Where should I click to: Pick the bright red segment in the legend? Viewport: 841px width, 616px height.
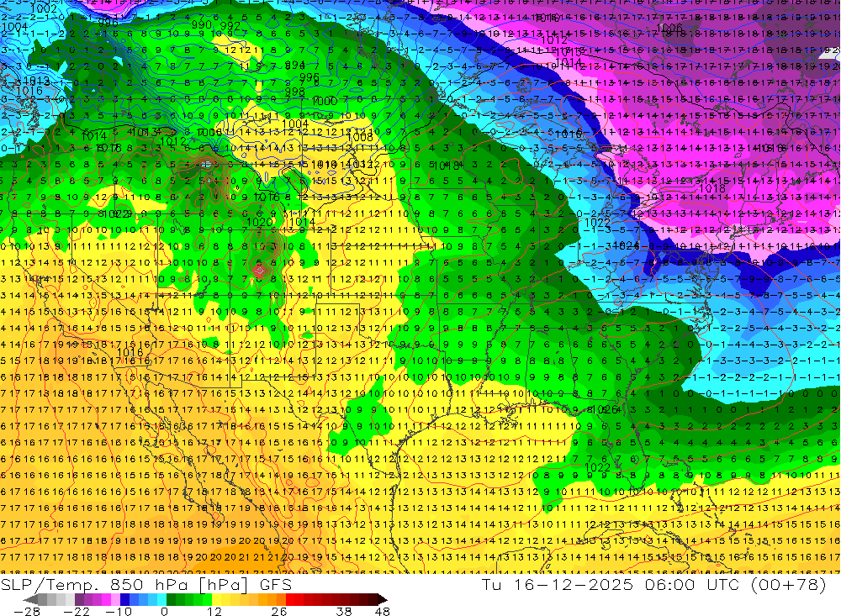pos(290,600)
